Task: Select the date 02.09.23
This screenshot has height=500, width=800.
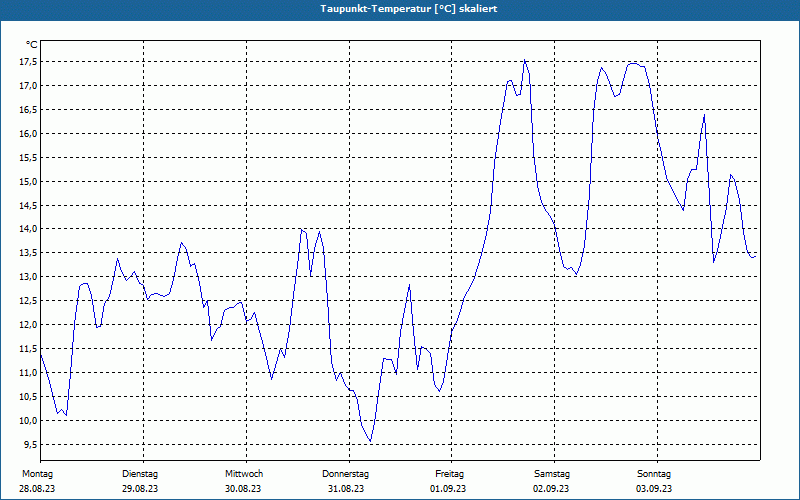Action: (551, 489)
